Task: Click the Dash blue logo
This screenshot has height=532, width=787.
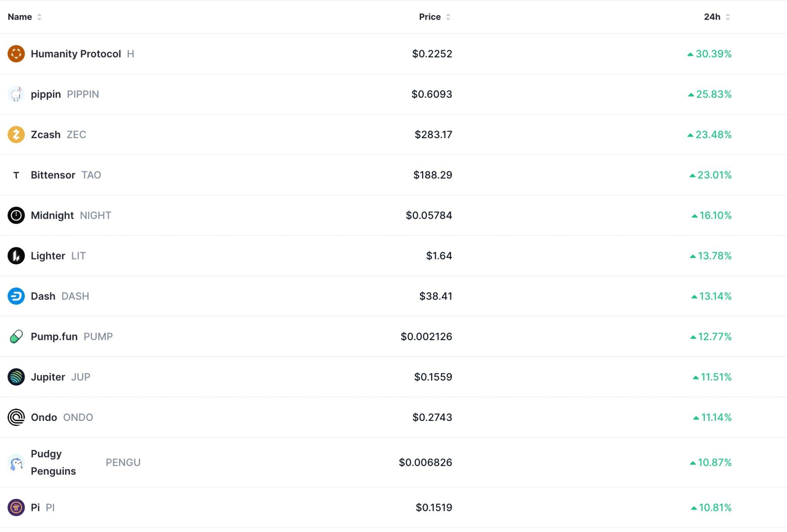Action: 16,296
